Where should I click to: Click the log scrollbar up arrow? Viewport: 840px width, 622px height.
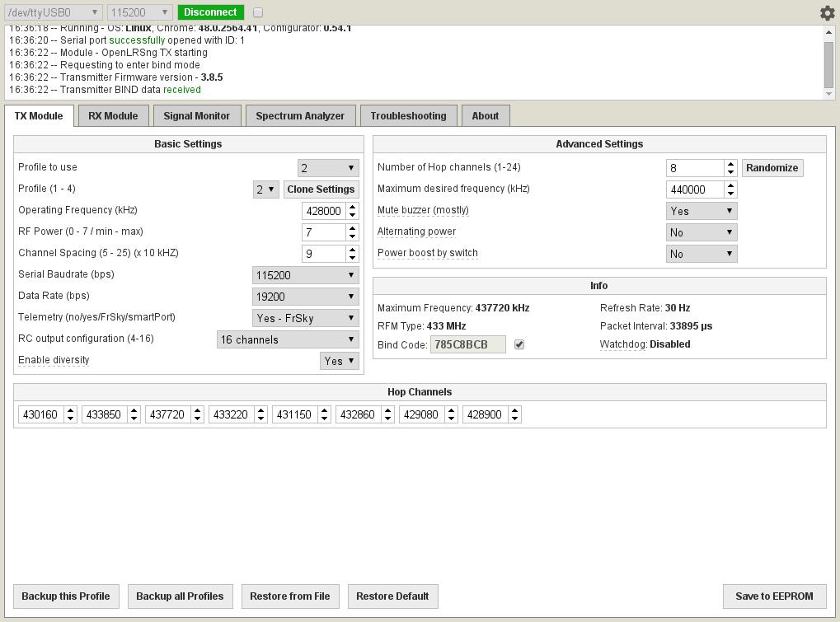(x=828, y=33)
